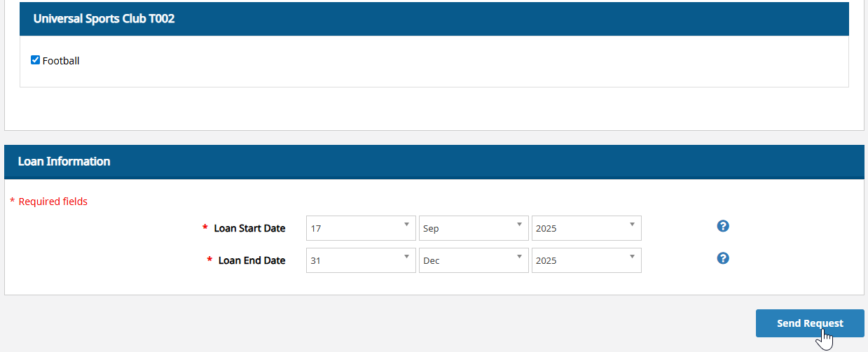The width and height of the screenshot is (868, 352).
Task: Open Loan End Date year dropdown
Action: [586, 260]
